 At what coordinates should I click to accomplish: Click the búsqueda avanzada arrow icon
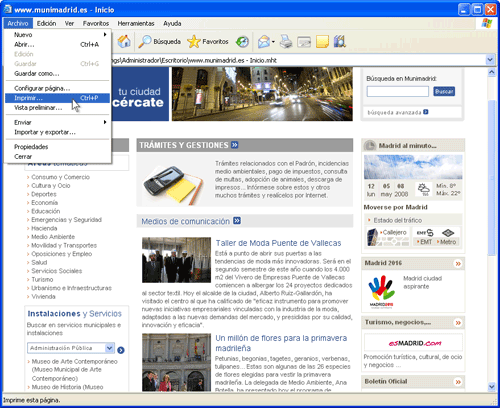pyautogui.click(x=426, y=112)
